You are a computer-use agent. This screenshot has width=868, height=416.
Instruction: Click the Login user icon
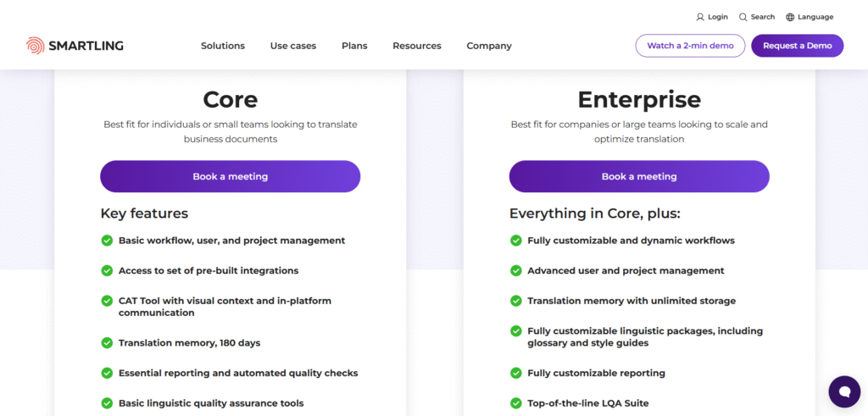[700, 17]
